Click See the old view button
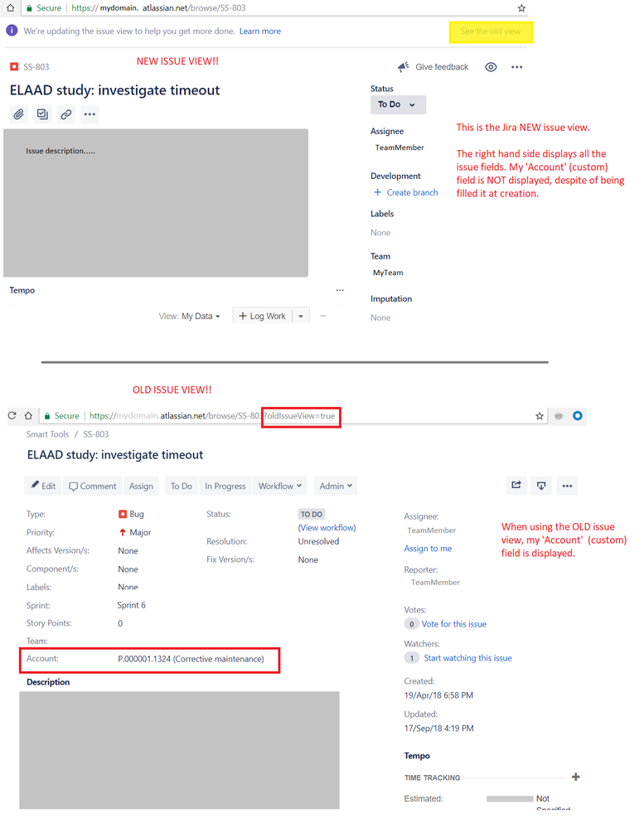 point(491,31)
